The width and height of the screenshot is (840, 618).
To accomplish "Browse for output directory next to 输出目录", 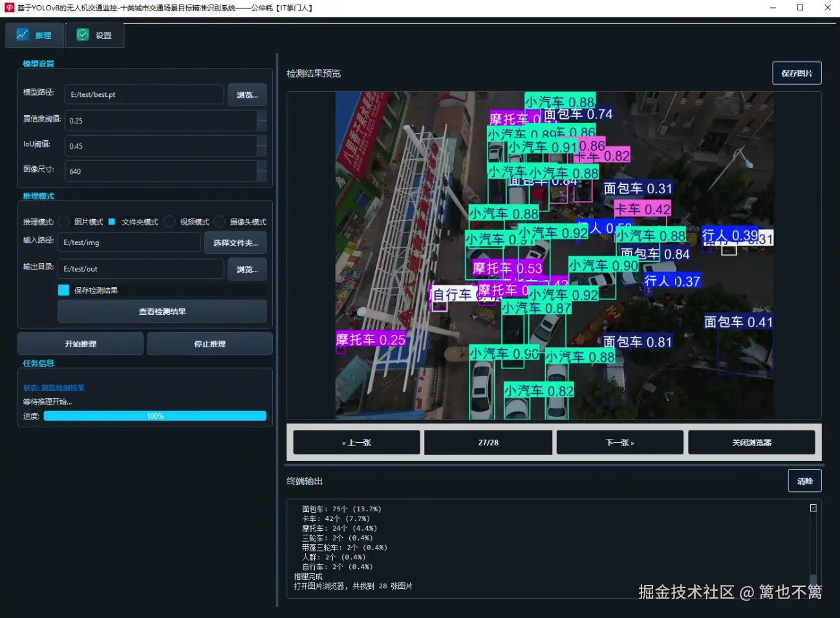I will tap(247, 270).
